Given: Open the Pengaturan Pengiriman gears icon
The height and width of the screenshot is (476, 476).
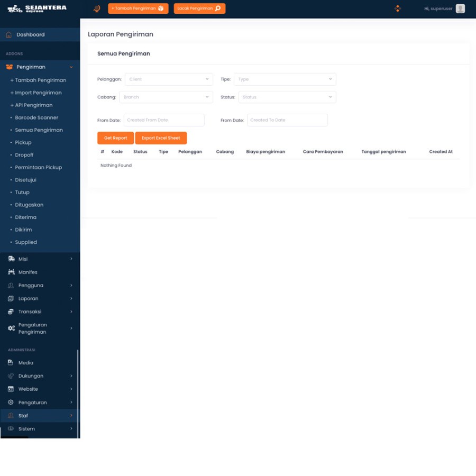Looking at the screenshot, I should (x=10, y=328).
